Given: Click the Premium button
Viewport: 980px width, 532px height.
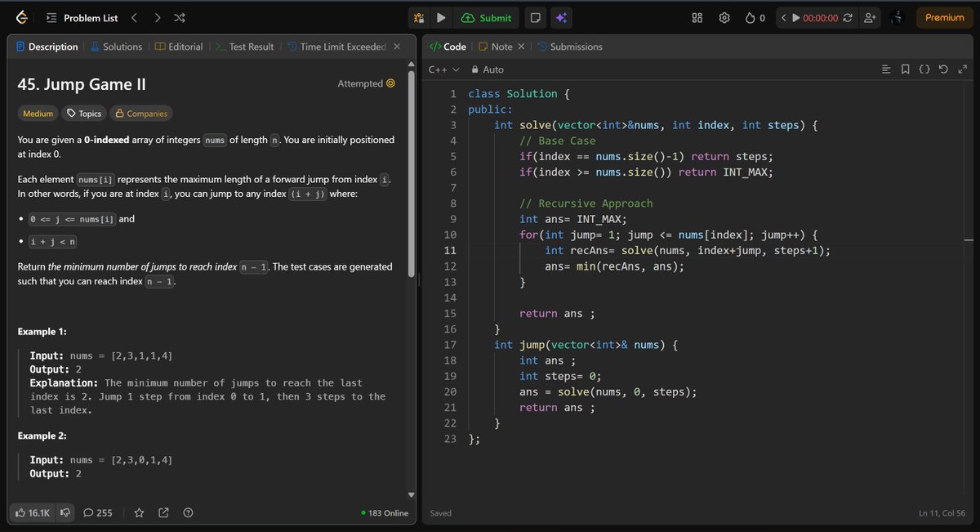Looking at the screenshot, I should (x=945, y=18).
